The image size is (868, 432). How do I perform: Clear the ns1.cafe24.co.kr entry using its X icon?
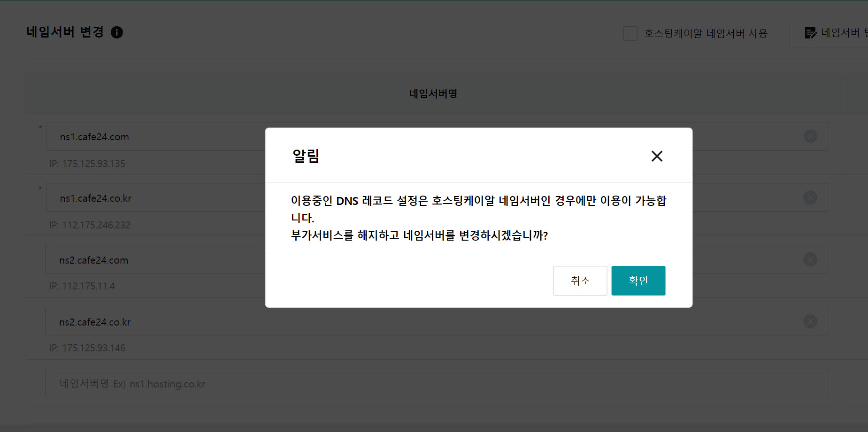[810, 197]
